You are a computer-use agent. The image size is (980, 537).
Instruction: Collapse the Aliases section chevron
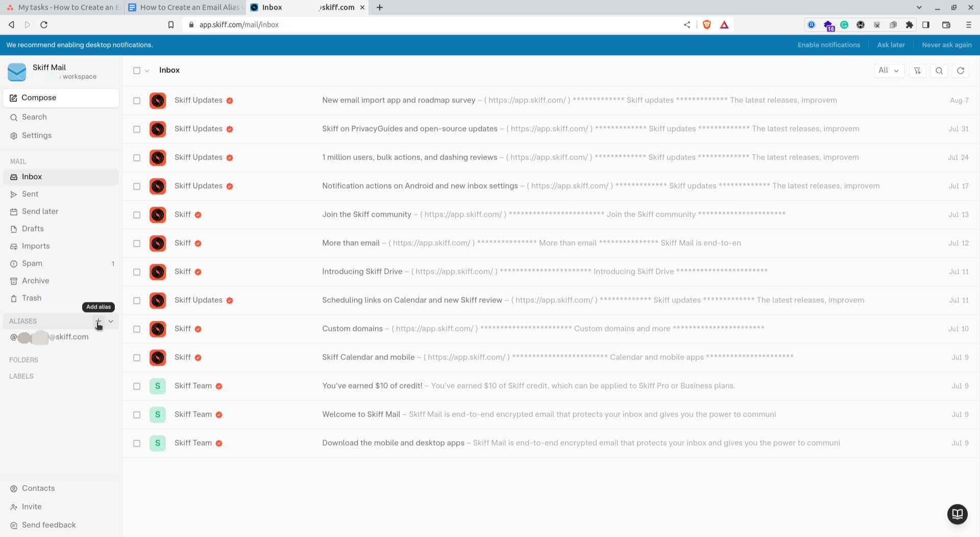pos(110,321)
